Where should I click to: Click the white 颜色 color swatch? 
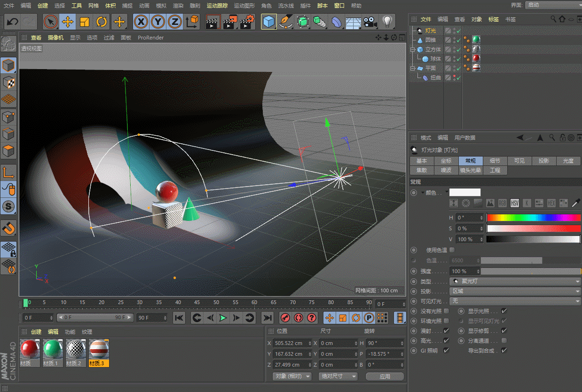pos(465,192)
